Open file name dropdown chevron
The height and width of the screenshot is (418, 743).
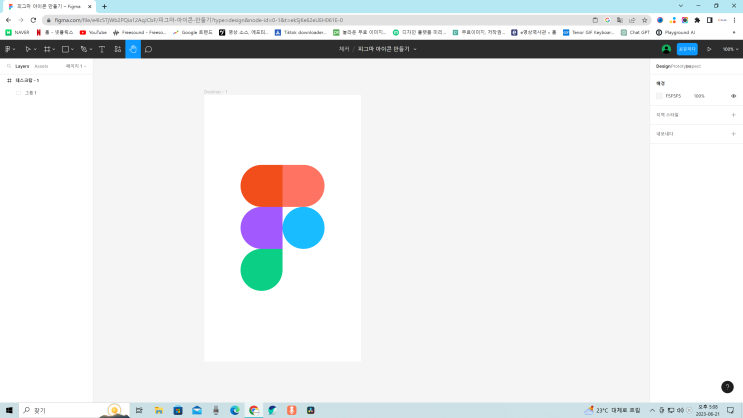415,49
